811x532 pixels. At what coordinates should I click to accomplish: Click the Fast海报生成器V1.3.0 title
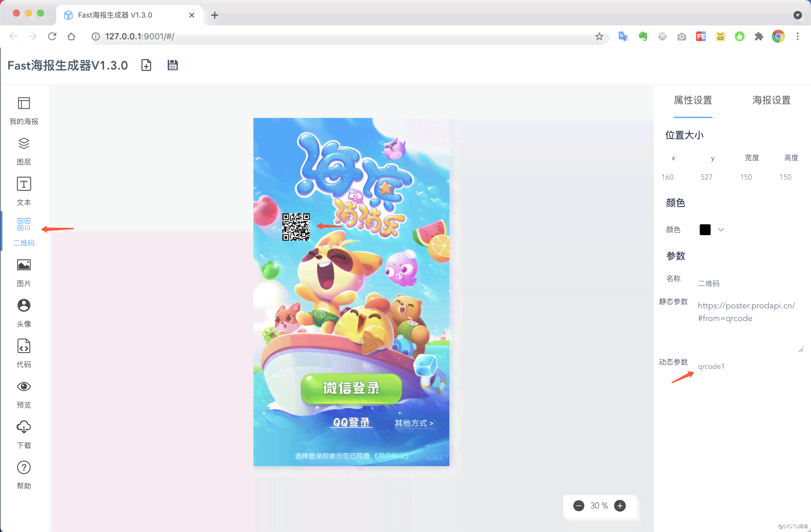coord(67,65)
